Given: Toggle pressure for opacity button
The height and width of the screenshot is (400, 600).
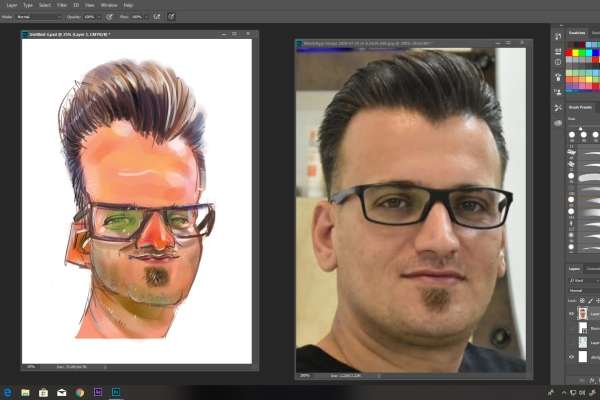Looking at the screenshot, I should click(x=109, y=16).
